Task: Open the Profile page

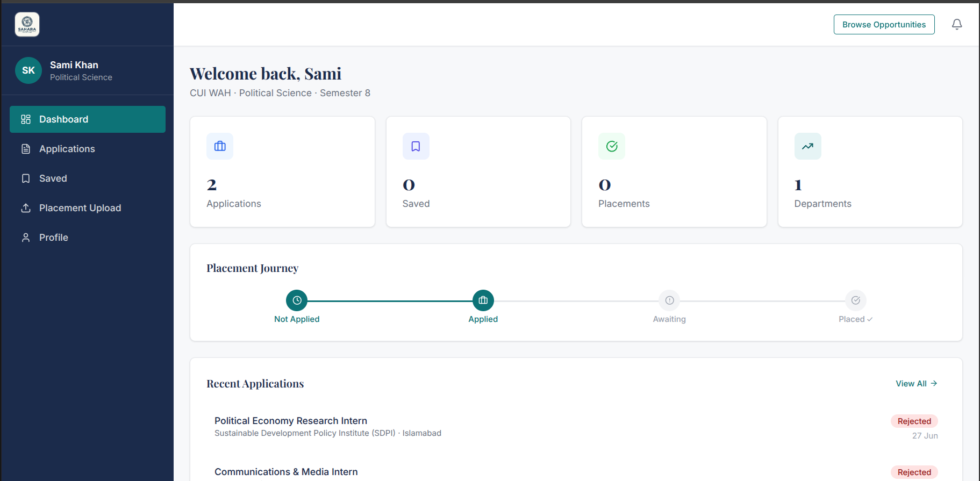Action: pos(88,238)
